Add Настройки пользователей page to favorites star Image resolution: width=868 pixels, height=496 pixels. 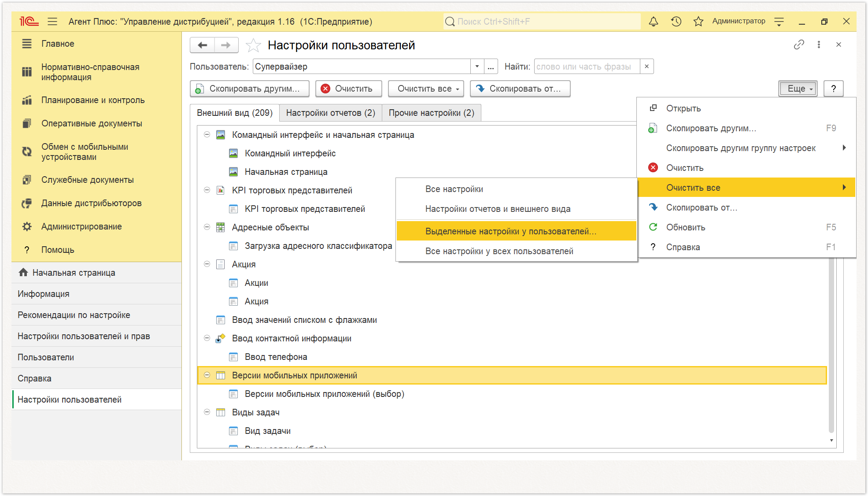click(253, 45)
